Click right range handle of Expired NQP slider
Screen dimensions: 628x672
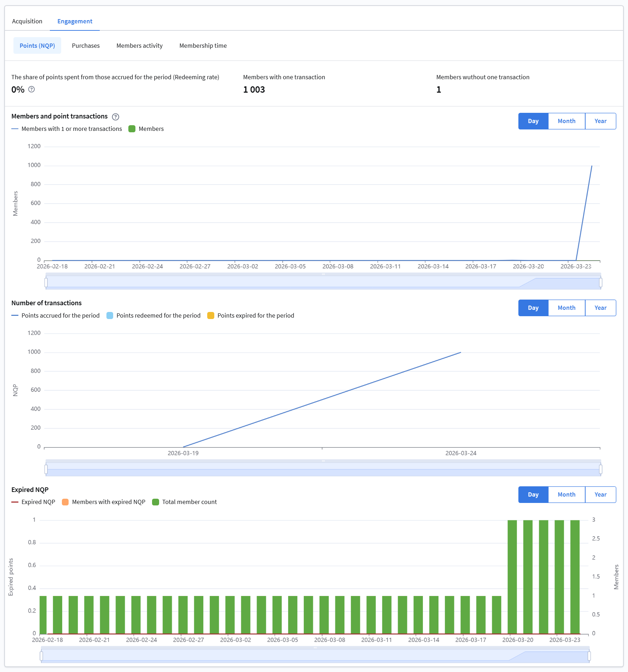point(589,656)
